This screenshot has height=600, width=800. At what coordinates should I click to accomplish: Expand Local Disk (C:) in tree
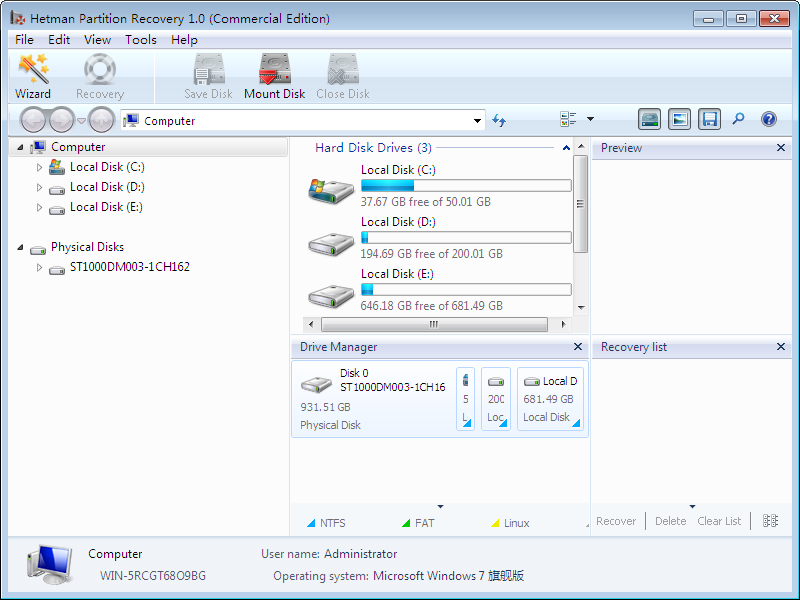[39, 167]
